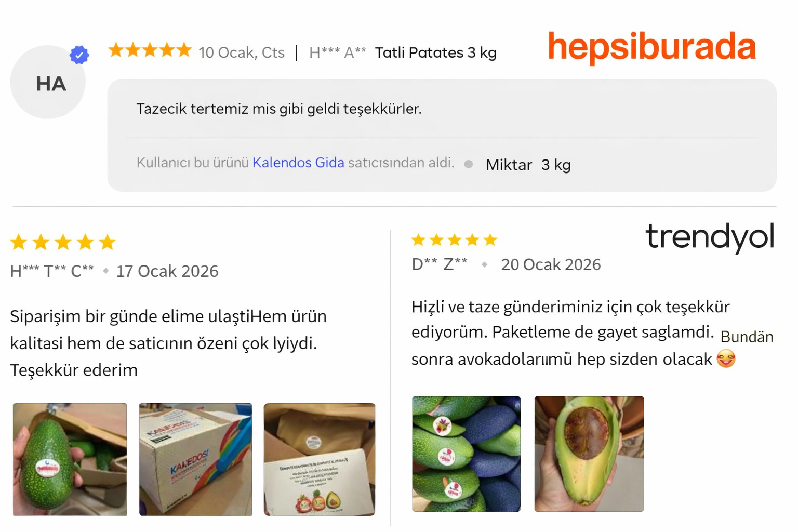The image size is (798, 532).
Task: Click the Tatli Patates 3 kg product title
Action: click(x=436, y=53)
